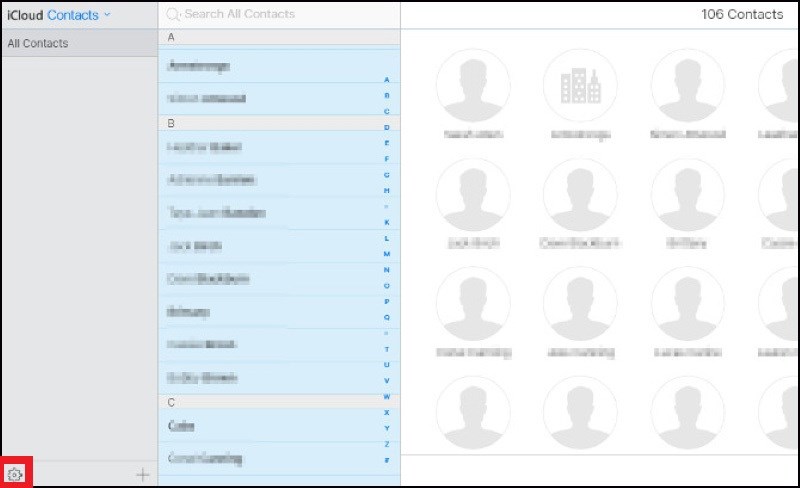
Task: Jump to letter G in alphabet index
Action: coord(387,175)
